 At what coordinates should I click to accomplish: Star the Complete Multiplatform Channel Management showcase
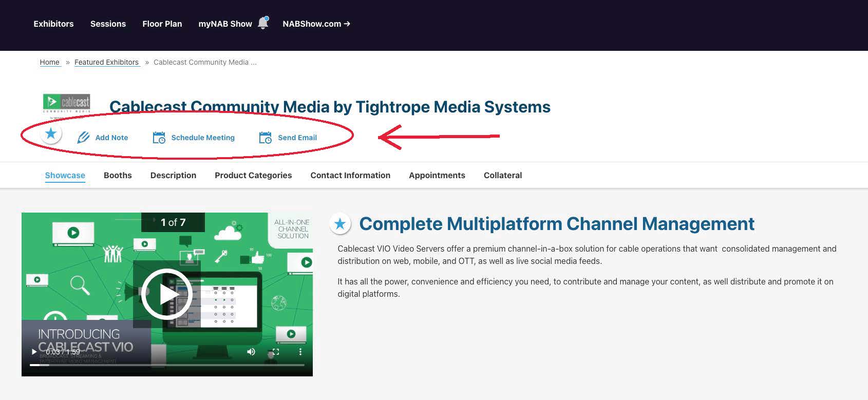[x=340, y=224]
